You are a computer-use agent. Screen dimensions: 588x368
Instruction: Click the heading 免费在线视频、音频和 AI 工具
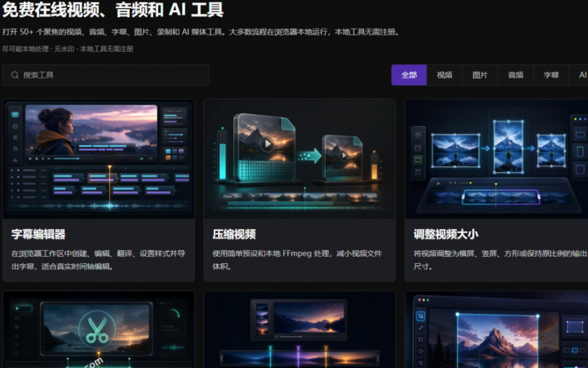tap(113, 9)
